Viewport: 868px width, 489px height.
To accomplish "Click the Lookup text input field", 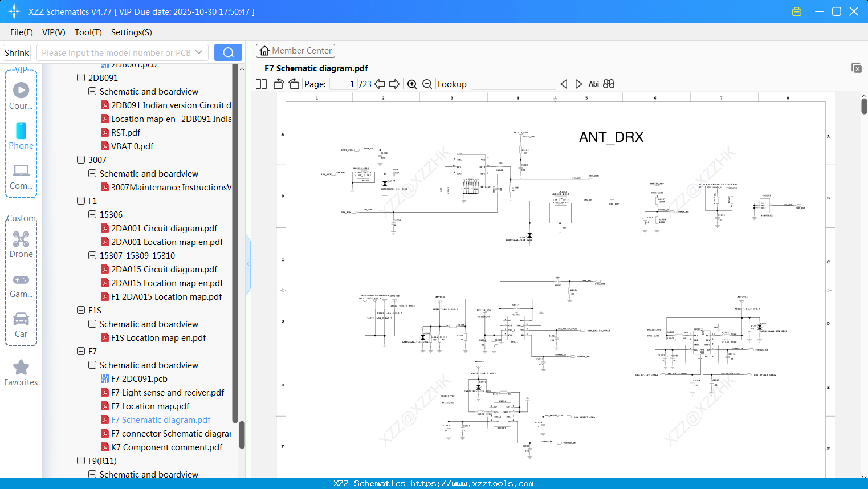I will click(513, 84).
